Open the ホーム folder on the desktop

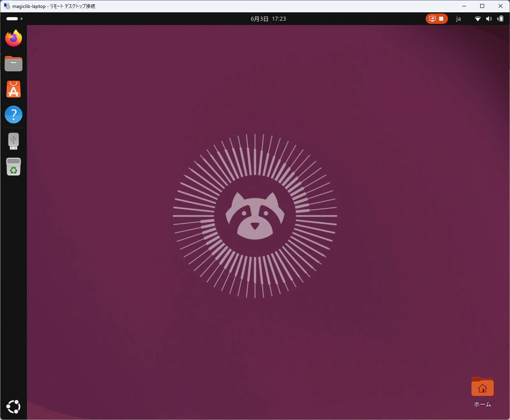483,393
